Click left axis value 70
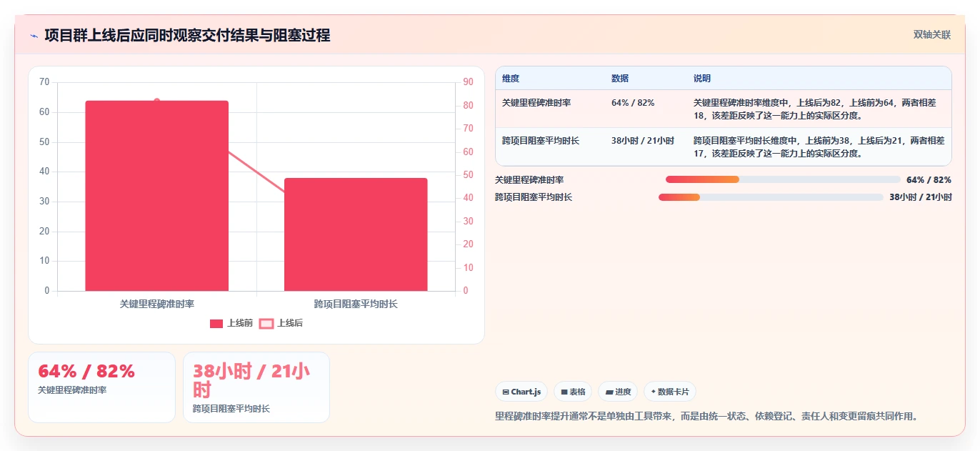Screen dimensions: 980x451 click(x=44, y=82)
